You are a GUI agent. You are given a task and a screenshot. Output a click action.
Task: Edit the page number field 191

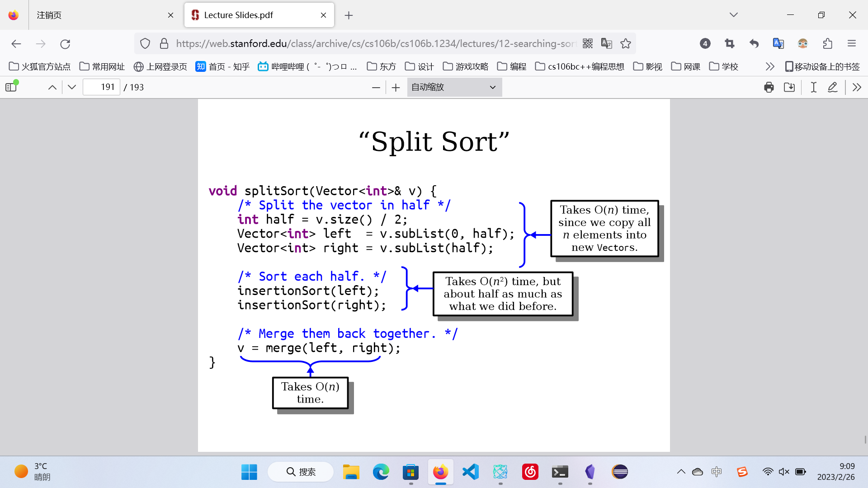click(102, 87)
